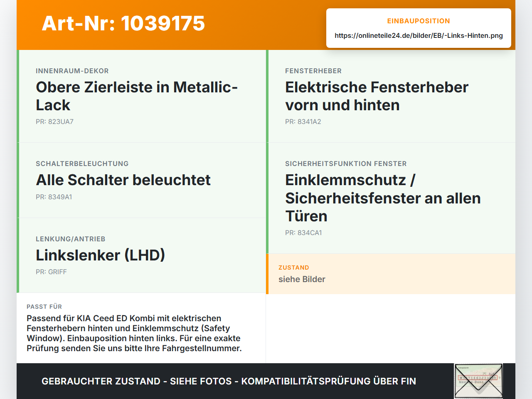Click the envelope VIN image in footer

[x=478, y=381]
